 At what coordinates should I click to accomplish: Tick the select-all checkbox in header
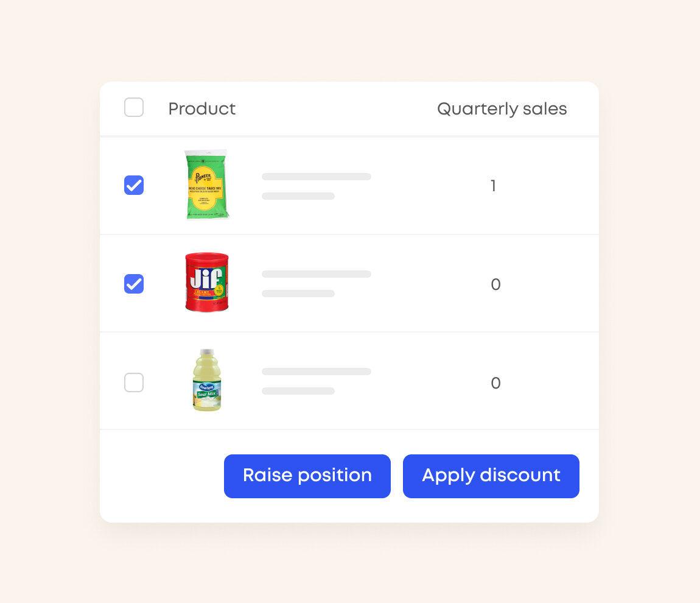tap(134, 108)
